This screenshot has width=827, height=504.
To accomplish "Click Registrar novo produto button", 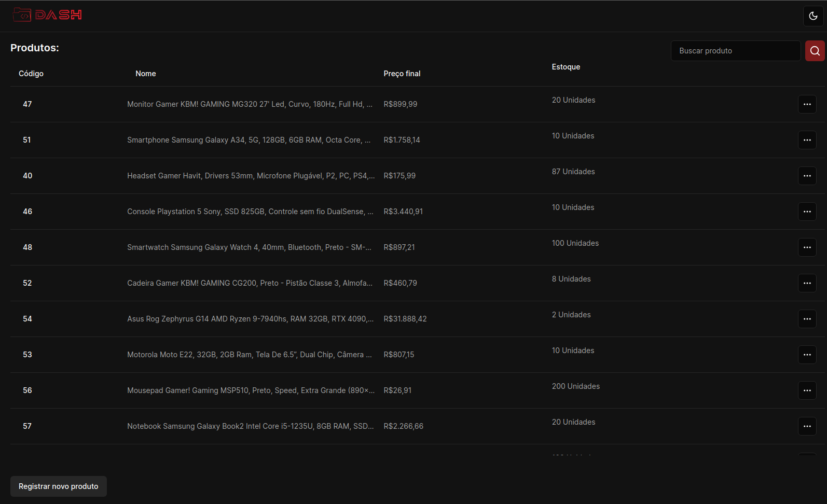I will pyautogui.click(x=59, y=486).
